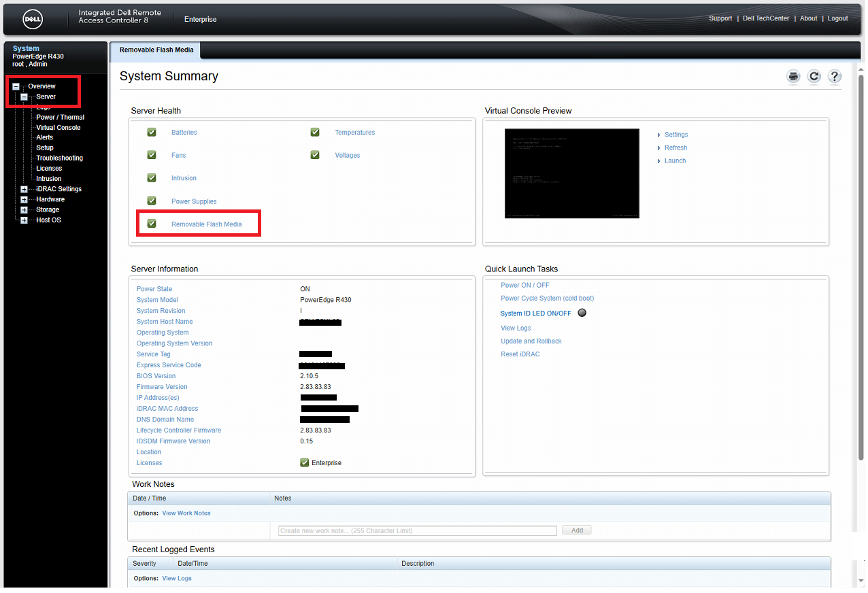Expand the iDRAC Settings tree node
This screenshot has height=593, width=868.
24,189
